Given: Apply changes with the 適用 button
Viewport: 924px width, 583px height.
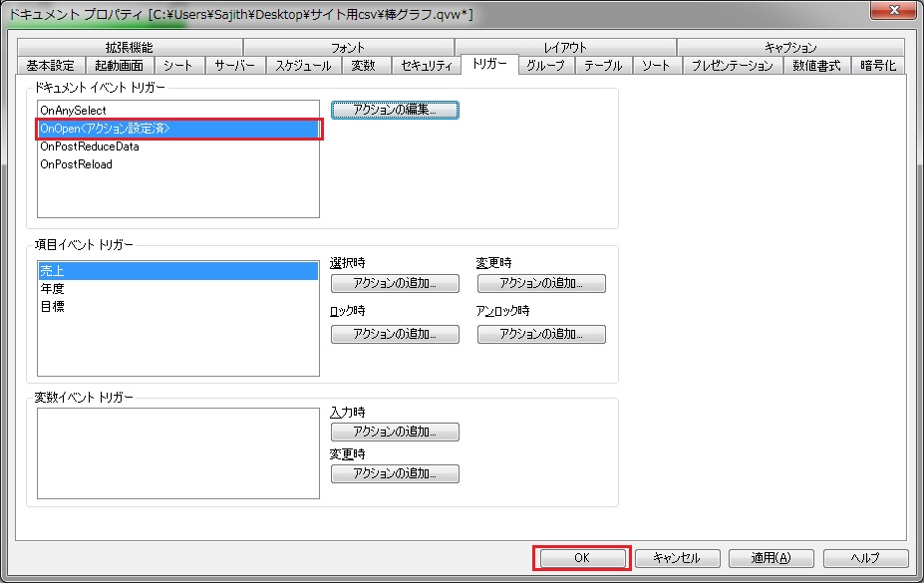Looking at the screenshot, I should tap(770, 558).
